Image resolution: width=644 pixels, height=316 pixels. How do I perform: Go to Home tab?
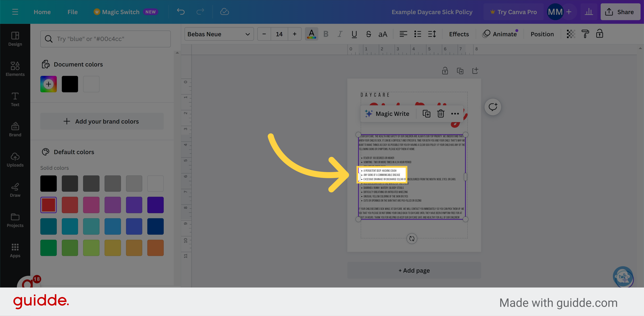pos(42,12)
